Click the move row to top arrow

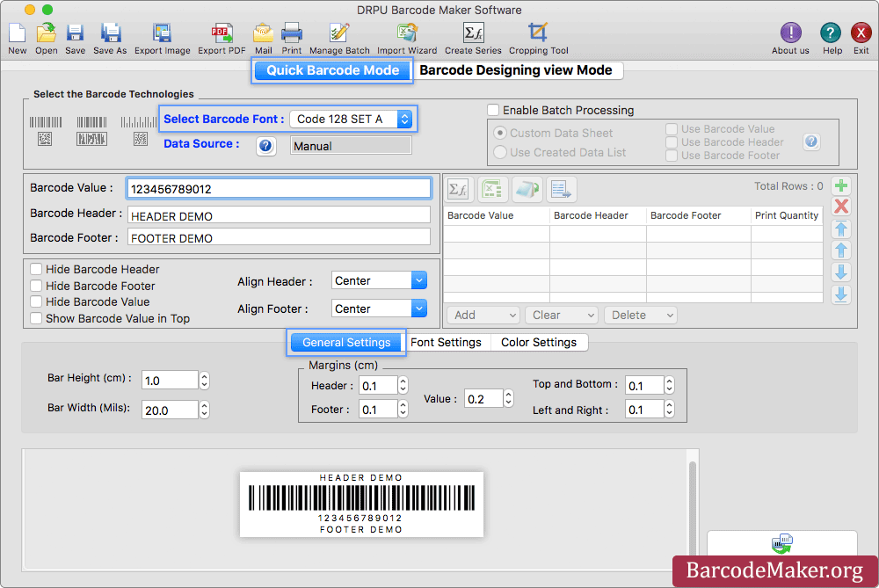841,229
